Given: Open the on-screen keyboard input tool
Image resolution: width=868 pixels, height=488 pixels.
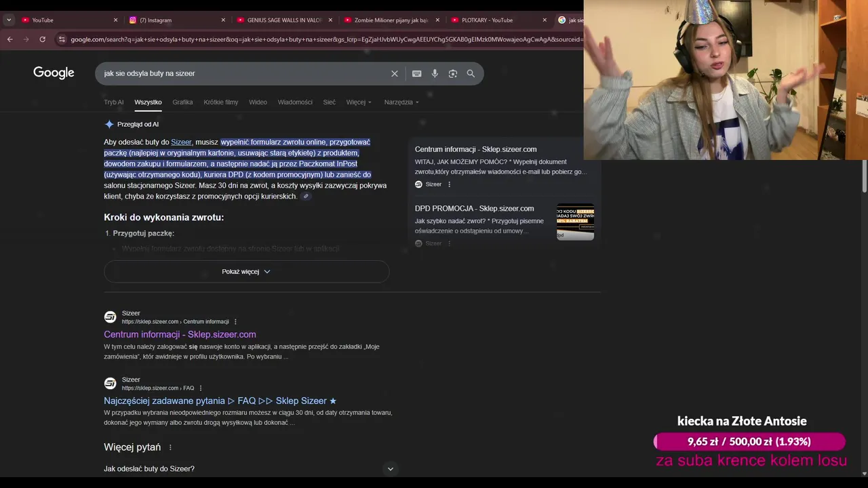Looking at the screenshot, I should click(416, 73).
